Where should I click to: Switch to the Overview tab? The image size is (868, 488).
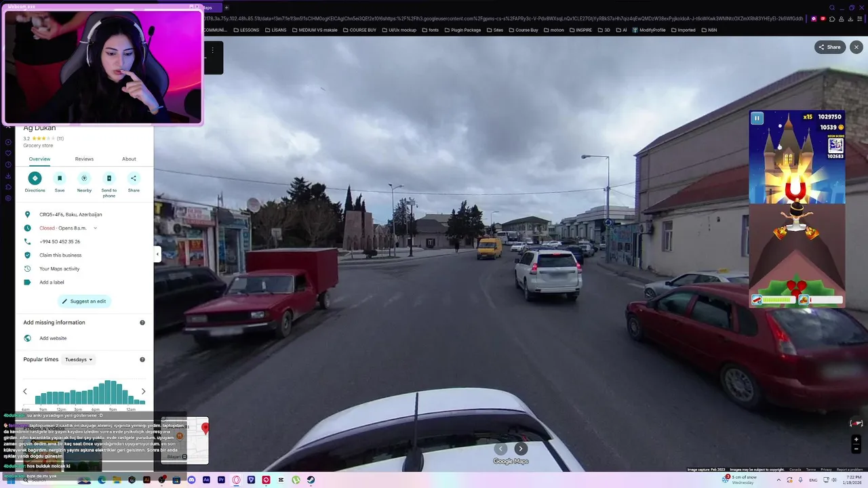[39, 159]
